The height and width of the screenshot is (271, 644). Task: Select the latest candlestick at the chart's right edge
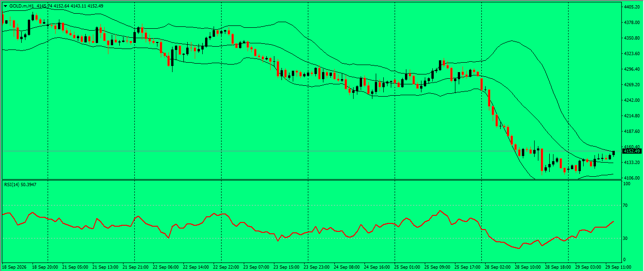click(614, 153)
